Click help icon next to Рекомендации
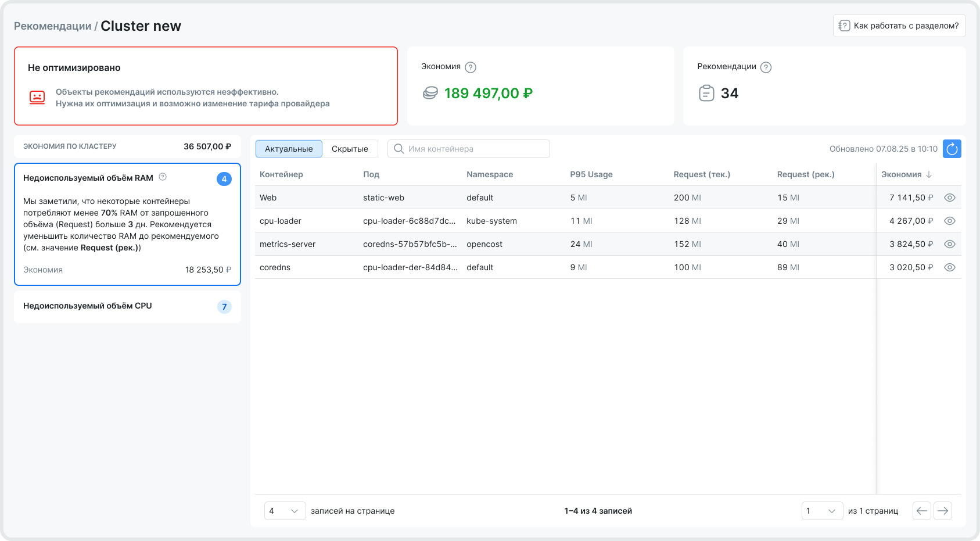The width and height of the screenshot is (980, 541). (766, 67)
